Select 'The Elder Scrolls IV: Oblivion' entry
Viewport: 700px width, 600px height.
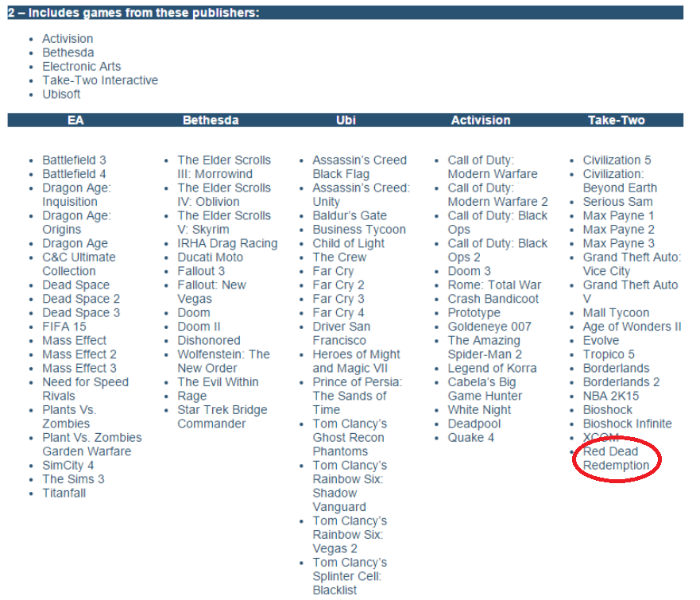click(224, 195)
